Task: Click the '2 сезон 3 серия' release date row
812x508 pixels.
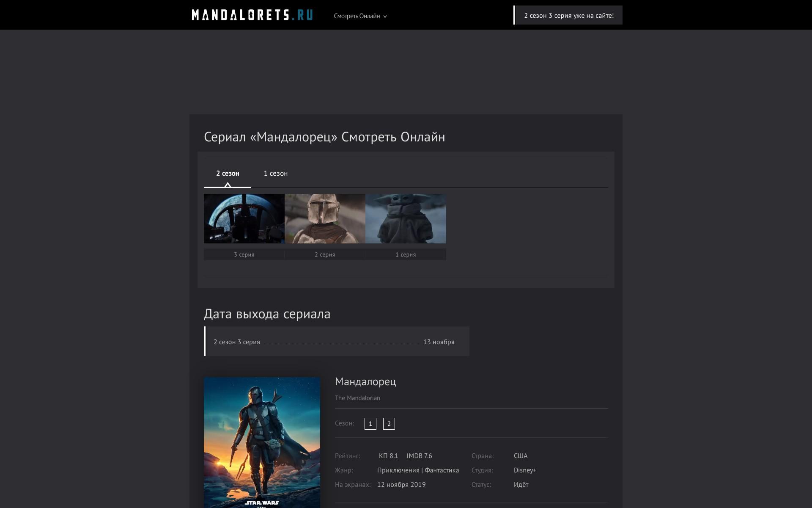Action: pos(337,342)
